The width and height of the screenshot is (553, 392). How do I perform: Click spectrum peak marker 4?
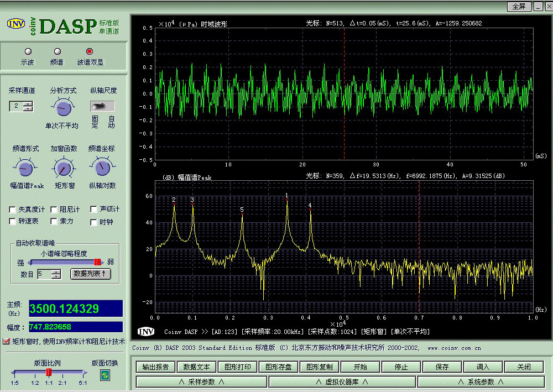point(310,210)
